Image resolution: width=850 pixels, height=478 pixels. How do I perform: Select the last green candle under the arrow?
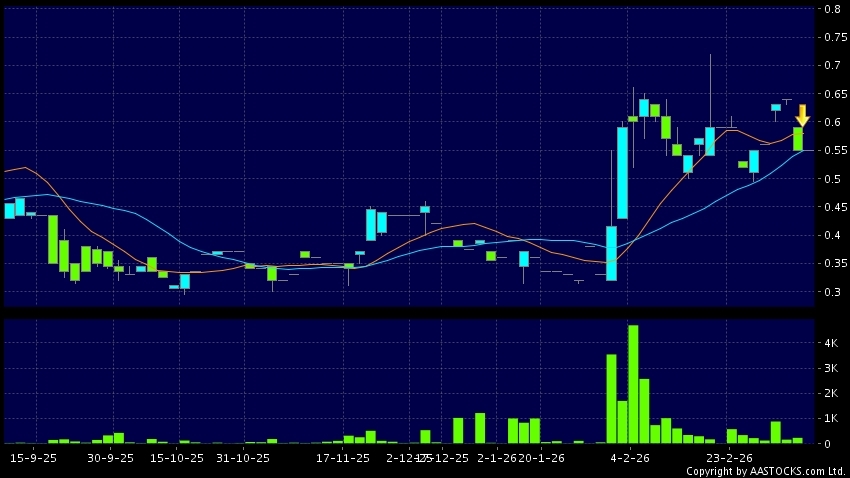coord(798,139)
